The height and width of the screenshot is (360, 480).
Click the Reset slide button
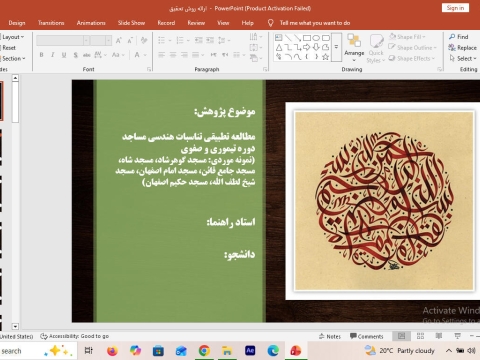click(x=9, y=48)
